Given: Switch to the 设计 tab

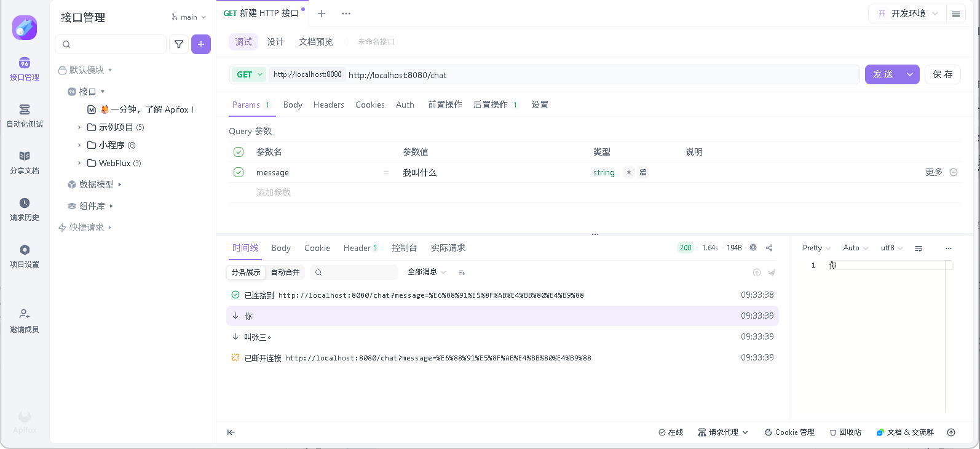Looking at the screenshot, I should pyautogui.click(x=275, y=42).
